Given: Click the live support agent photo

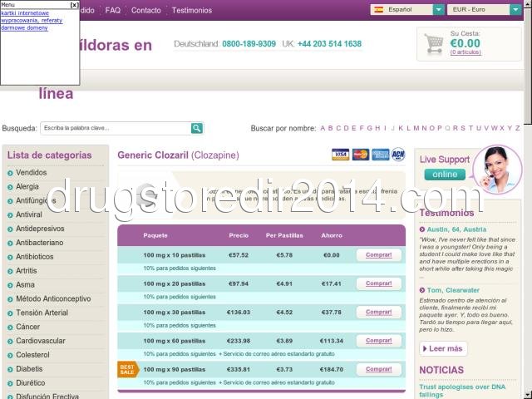Looking at the screenshot, I should click(497, 170).
